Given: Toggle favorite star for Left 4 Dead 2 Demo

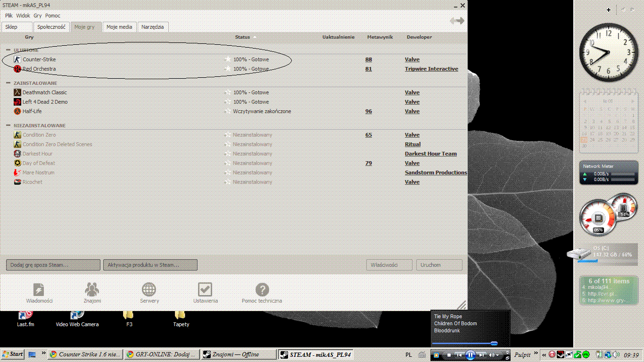Looking at the screenshot, I should (x=228, y=102).
